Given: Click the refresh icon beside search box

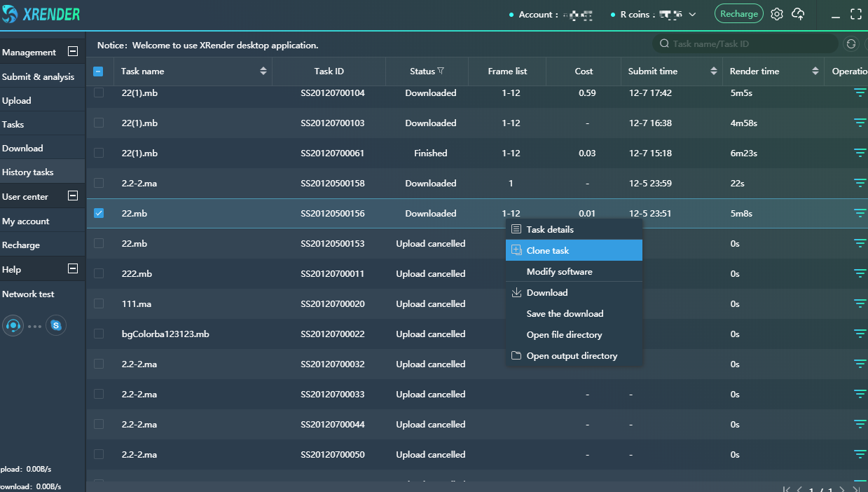Looking at the screenshot, I should point(851,43).
